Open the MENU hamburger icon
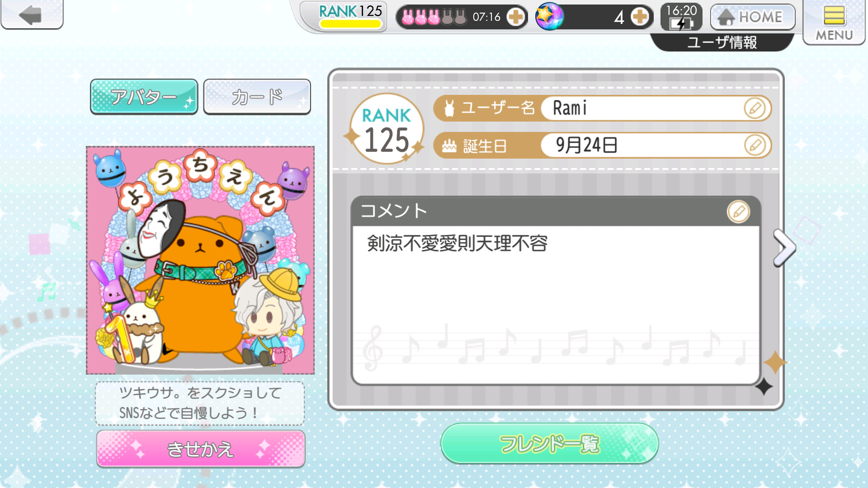 [834, 23]
